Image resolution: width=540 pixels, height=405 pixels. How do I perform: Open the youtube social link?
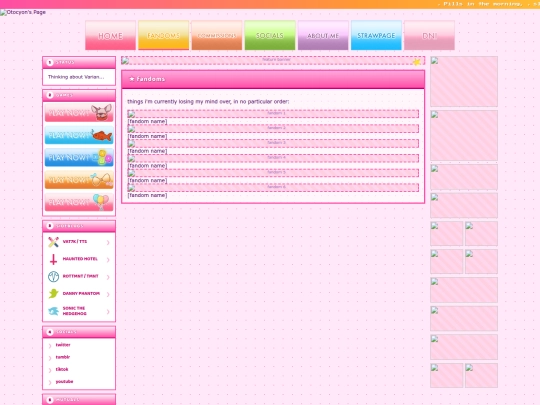[x=64, y=382]
